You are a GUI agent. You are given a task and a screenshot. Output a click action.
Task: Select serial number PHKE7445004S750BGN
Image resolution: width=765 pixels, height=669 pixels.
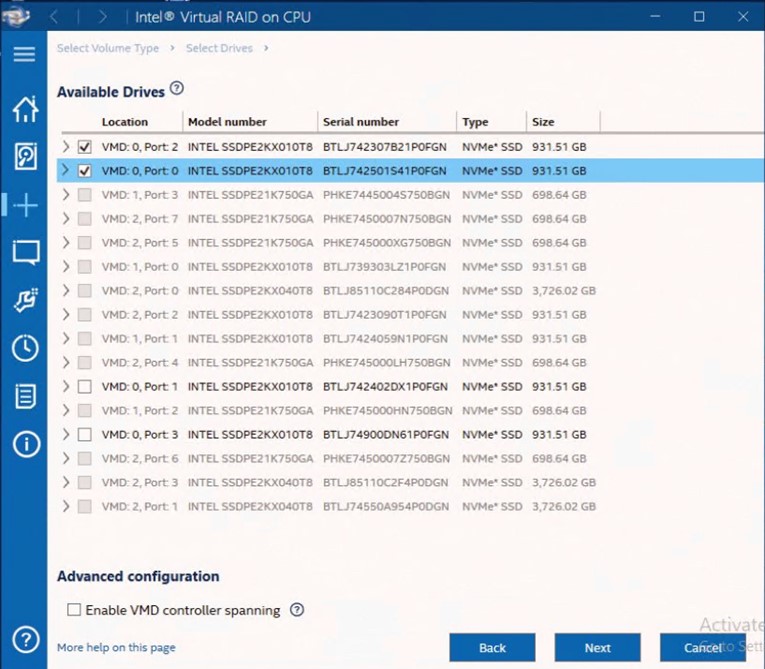click(386, 195)
